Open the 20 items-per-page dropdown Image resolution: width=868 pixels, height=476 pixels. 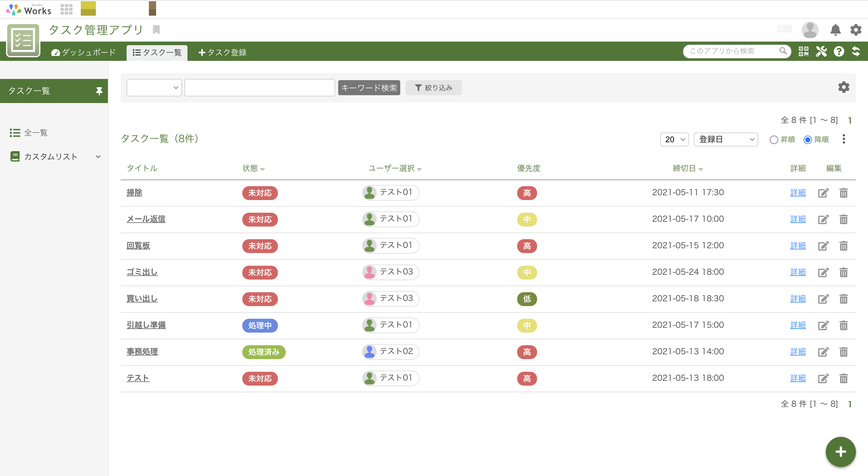(674, 139)
